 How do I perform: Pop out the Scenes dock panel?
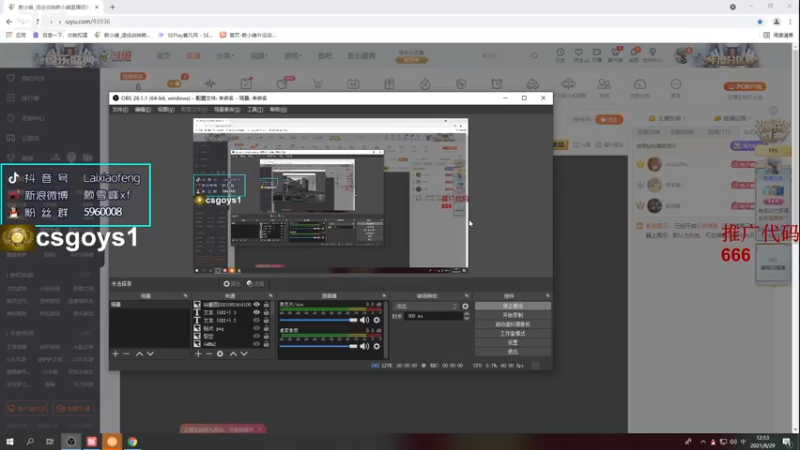pyautogui.click(x=185, y=296)
